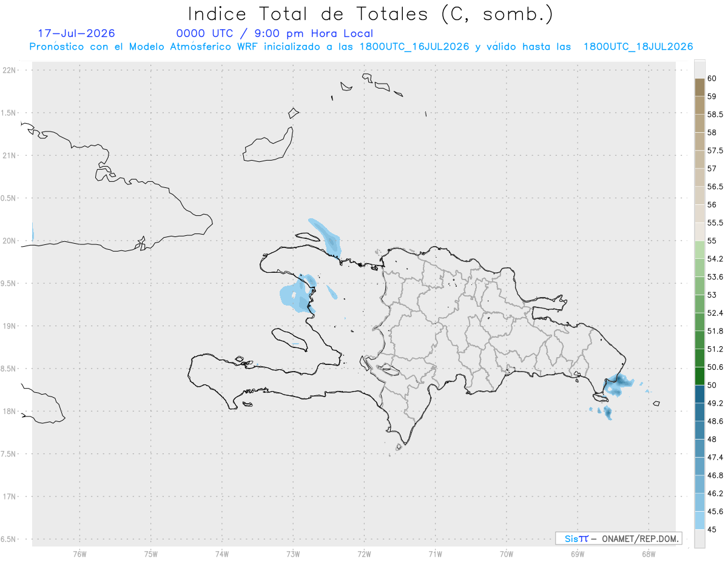
Task: Click the "70W" longitude label
Action: click(x=506, y=554)
